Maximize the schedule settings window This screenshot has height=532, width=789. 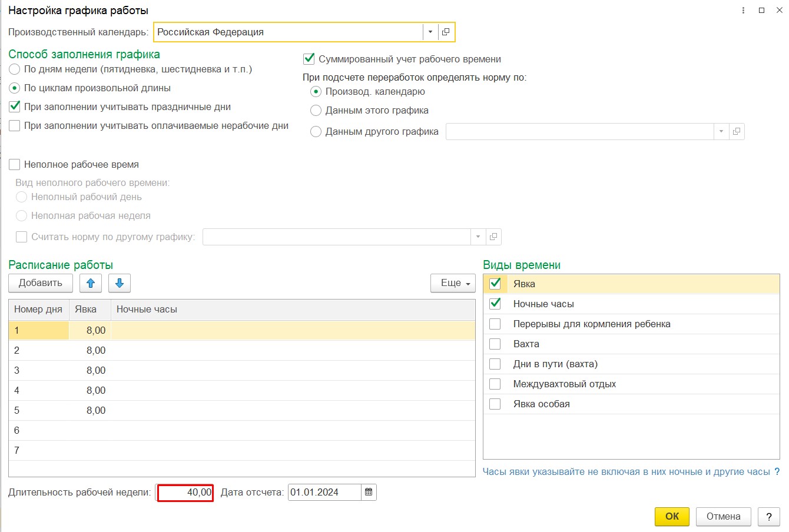click(x=761, y=11)
